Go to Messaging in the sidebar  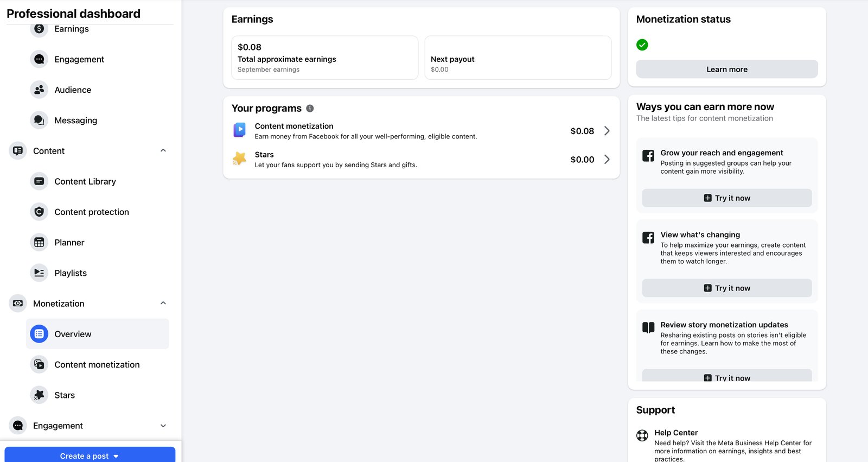98,121
